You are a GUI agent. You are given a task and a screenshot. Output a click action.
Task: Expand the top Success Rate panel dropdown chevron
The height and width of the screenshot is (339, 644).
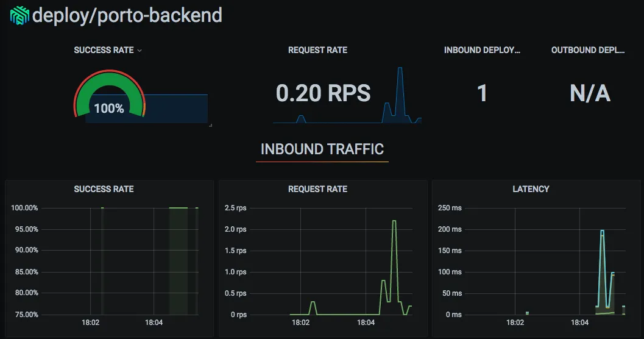[x=140, y=51]
